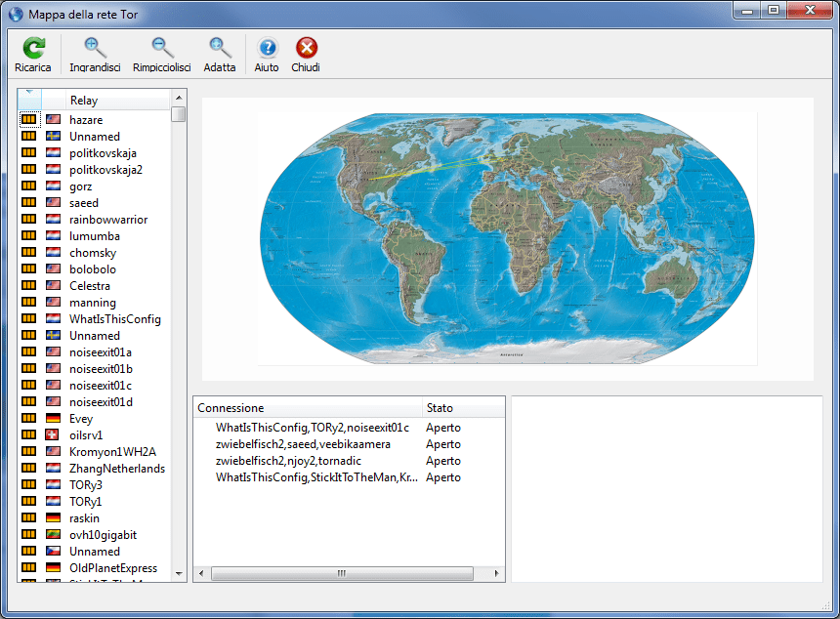Click the bandwidth icon next to hazare
The image size is (840, 619).
point(29,119)
